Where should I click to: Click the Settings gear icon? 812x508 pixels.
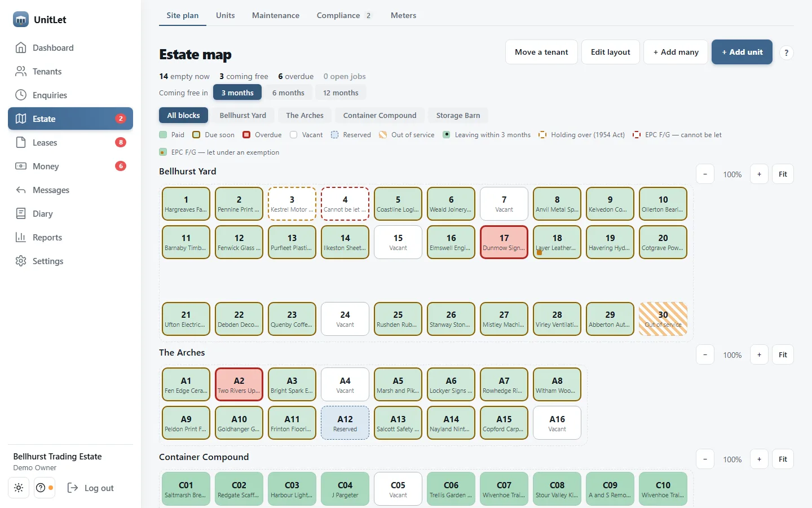coord(21,261)
